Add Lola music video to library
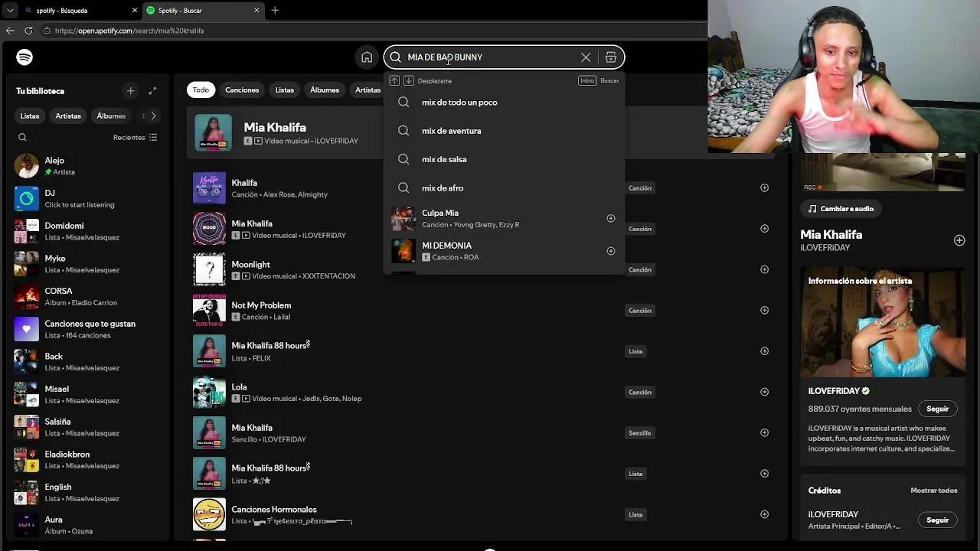Screen dimensions: 980x551 pos(764,392)
